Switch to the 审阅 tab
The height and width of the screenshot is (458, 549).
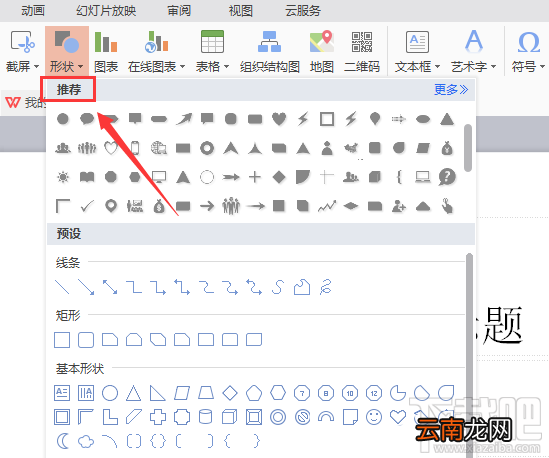179,11
